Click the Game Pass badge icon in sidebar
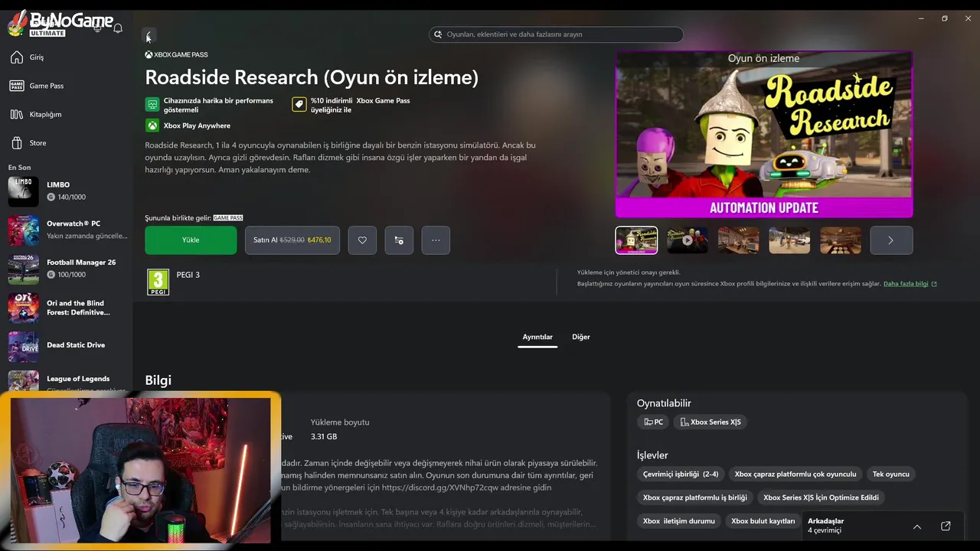The image size is (980, 551). click(x=17, y=86)
